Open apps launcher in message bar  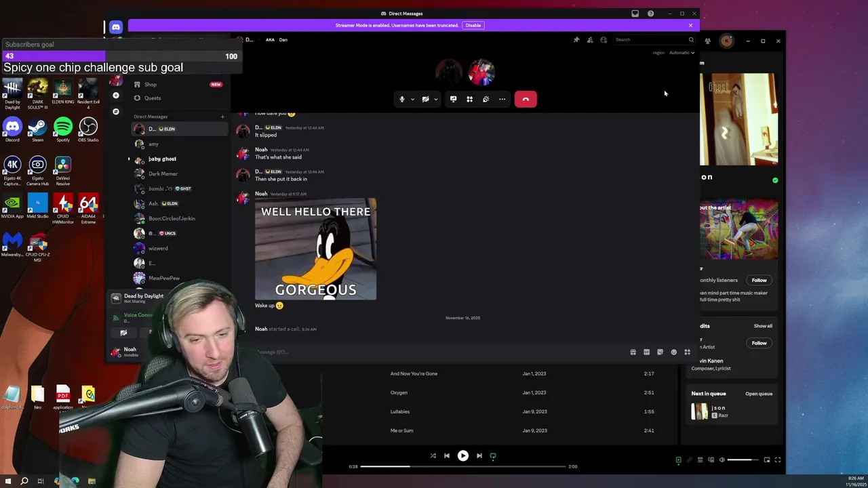(x=687, y=352)
